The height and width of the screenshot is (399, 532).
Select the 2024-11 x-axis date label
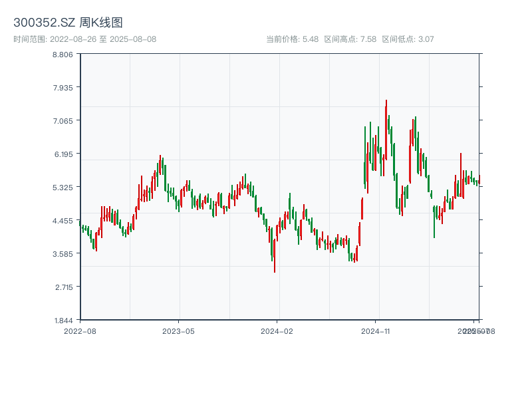(376, 331)
